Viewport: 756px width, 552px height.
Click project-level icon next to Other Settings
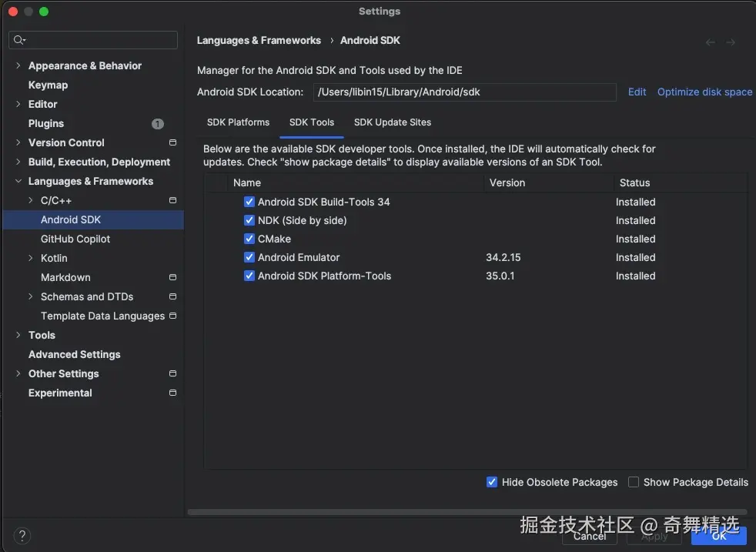172,373
